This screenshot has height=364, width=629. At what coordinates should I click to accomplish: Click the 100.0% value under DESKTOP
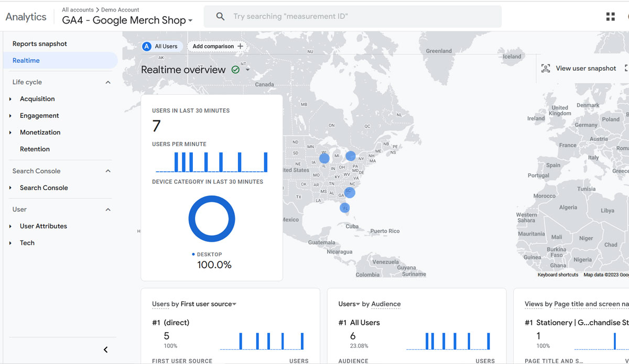pyautogui.click(x=214, y=265)
